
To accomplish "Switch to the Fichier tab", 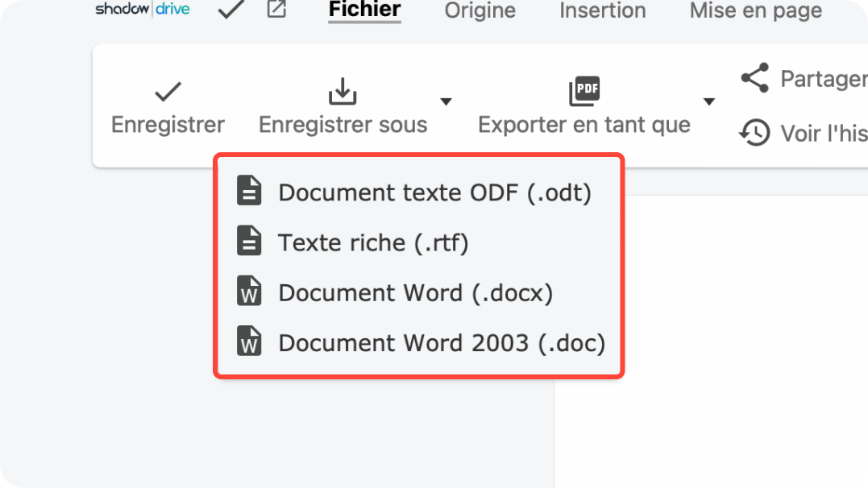I will (x=364, y=10).
